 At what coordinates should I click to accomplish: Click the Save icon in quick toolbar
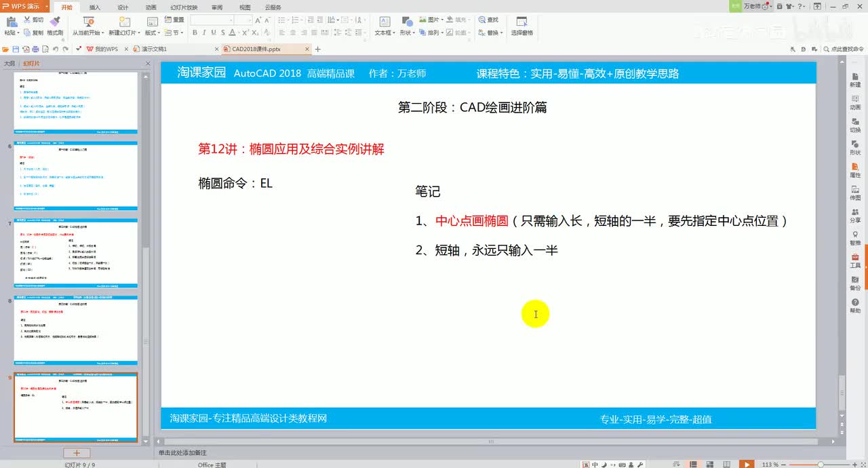16,49
